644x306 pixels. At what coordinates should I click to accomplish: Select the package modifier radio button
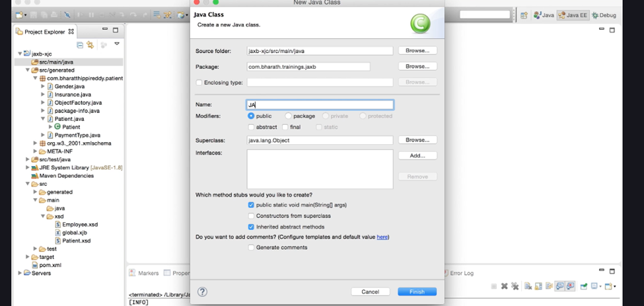point(289,116)
